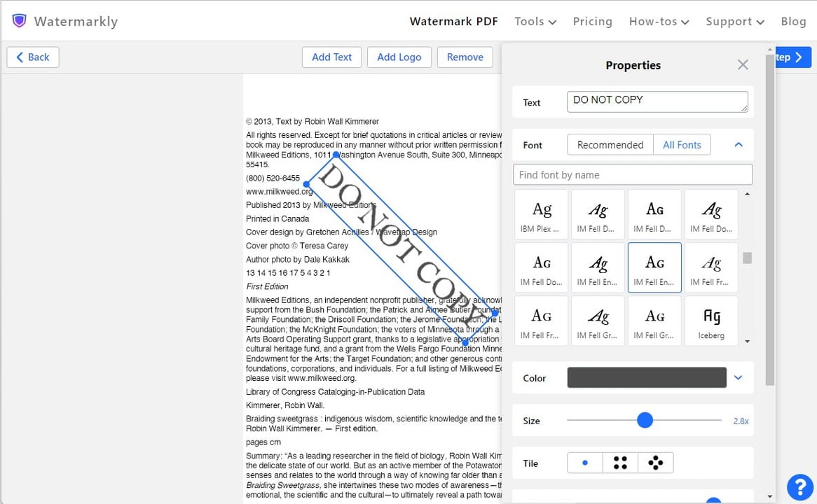Open the How-tos menu

[x=659, y=21]
